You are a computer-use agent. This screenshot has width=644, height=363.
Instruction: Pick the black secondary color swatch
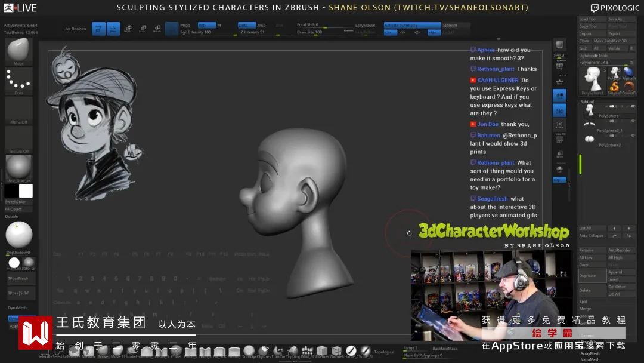11,190
